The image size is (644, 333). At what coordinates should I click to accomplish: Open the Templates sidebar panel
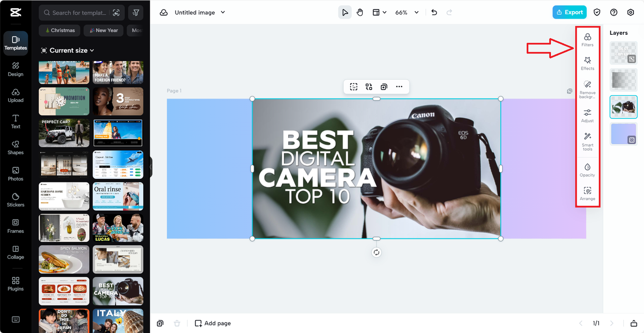16,43
